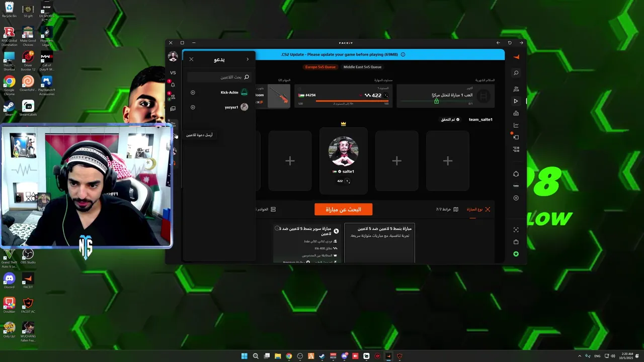Show hidden tray icons chevron
Viewport: 644px width, 362px height.
tap(580, 356)
